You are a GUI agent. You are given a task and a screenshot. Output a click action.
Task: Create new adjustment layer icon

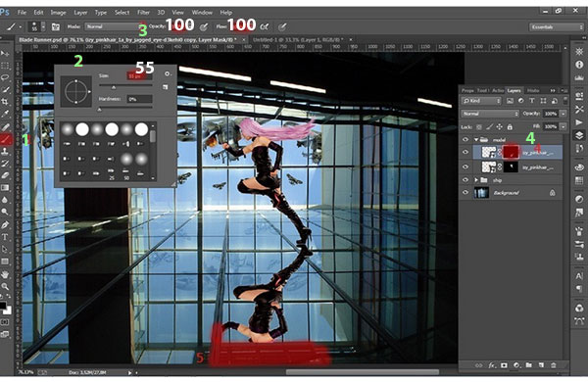pos(516,365)
